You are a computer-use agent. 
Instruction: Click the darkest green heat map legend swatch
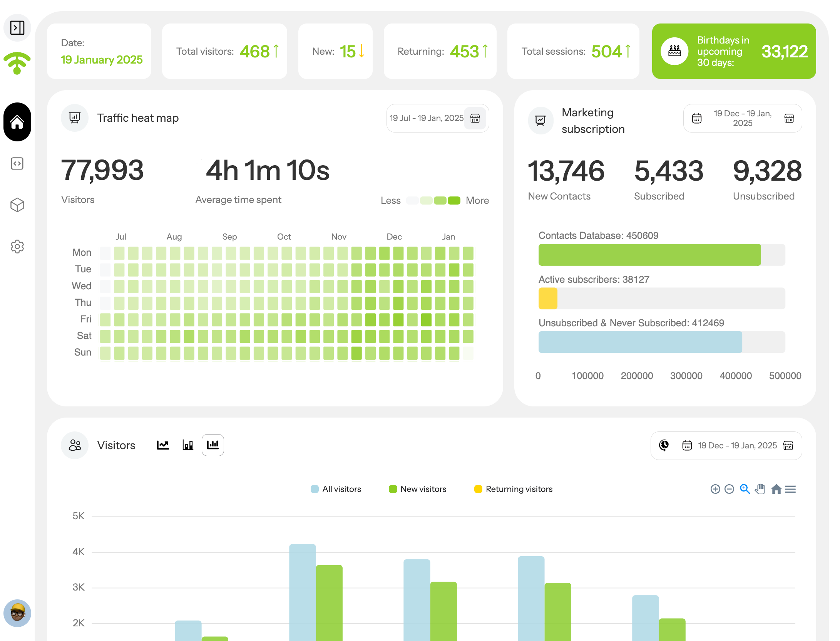point(454,200)
